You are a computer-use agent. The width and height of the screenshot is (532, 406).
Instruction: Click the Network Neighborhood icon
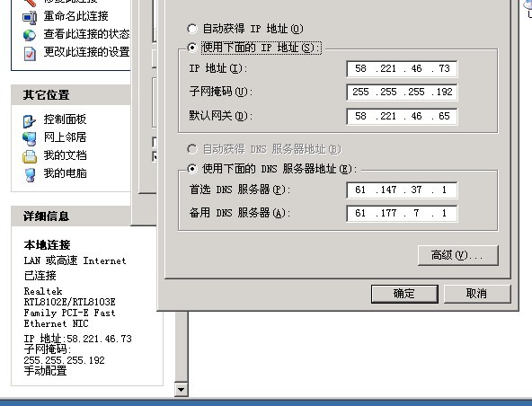(30, 138)
